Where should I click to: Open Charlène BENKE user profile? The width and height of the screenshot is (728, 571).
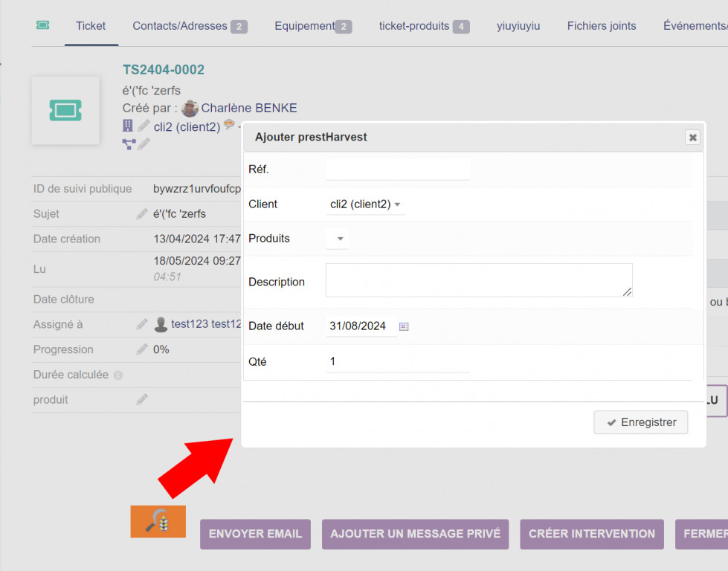pyautogui.click(x=249, y=108)
